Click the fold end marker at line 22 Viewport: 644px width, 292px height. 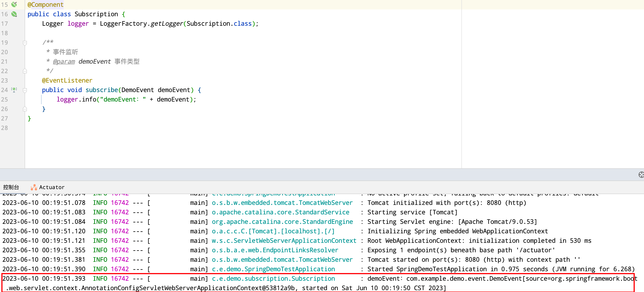tap(25, 71)
